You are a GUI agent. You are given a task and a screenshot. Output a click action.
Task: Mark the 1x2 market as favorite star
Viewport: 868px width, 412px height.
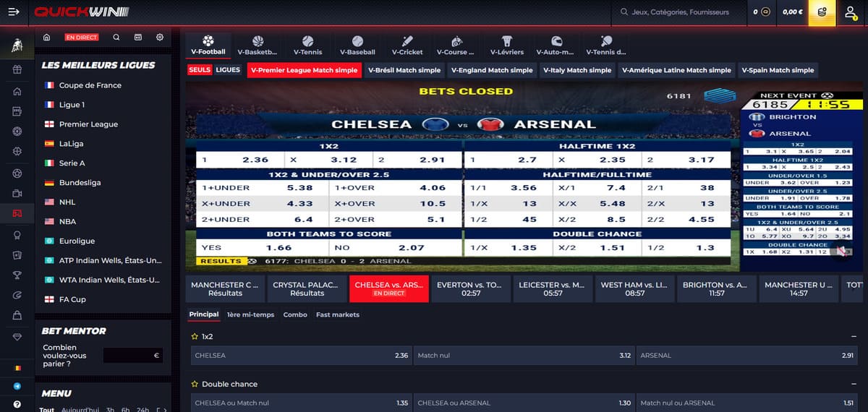(x=194, y=337)
